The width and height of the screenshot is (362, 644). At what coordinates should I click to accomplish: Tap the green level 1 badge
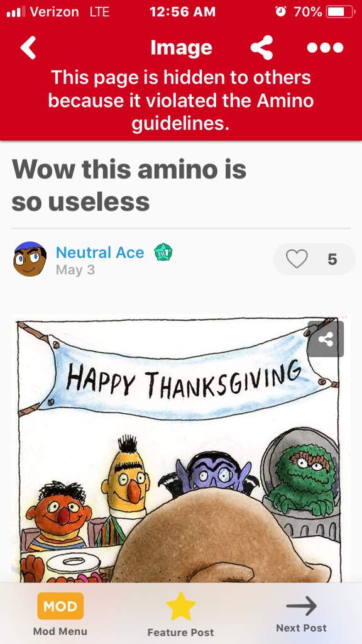tap(163, 253)
